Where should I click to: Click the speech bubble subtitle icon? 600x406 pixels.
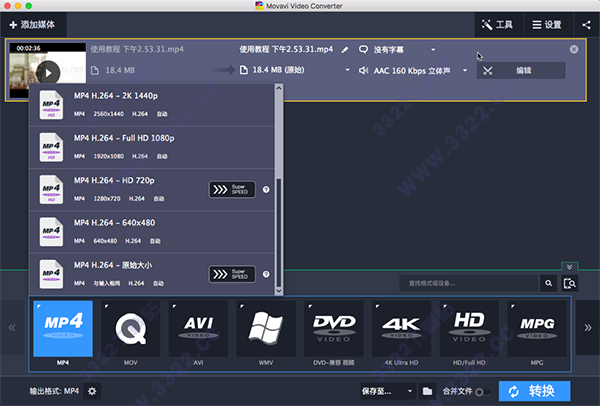(363, 49)
